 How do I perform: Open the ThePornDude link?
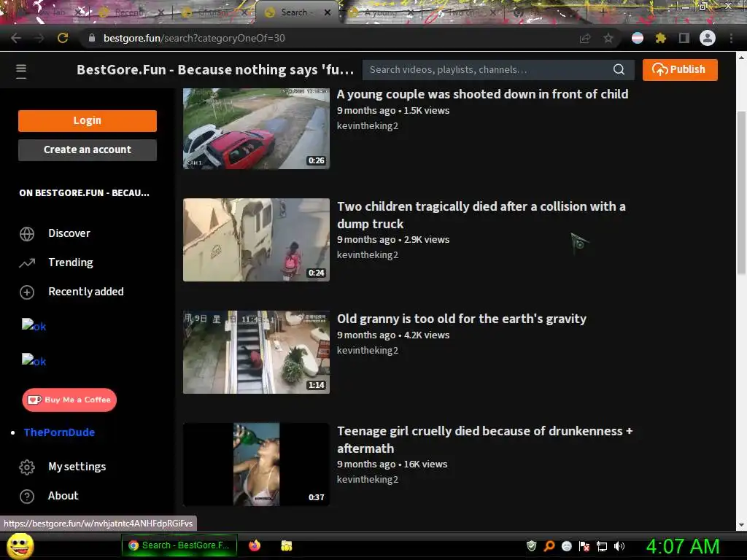pyautogui.click(x=59, y=432)
